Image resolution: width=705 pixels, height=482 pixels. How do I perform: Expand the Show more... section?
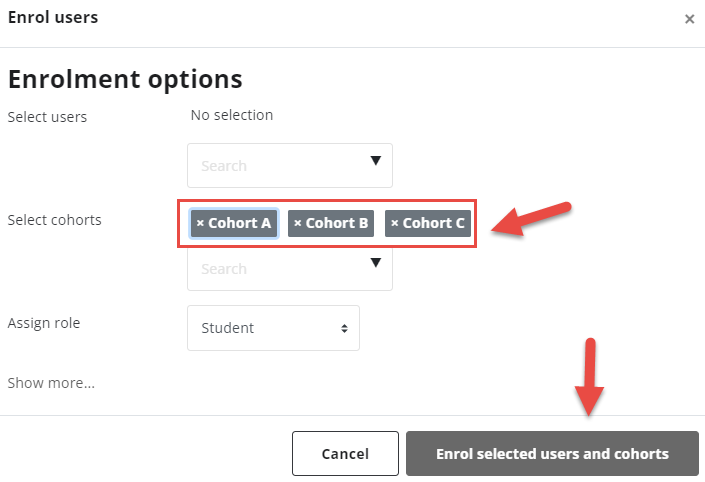click(x=51, y=383)
